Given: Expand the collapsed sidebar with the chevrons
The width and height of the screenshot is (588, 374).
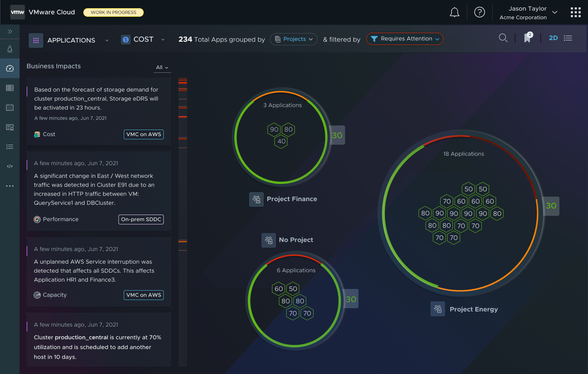Looking at the screenshot, I should tap(10, 31).
